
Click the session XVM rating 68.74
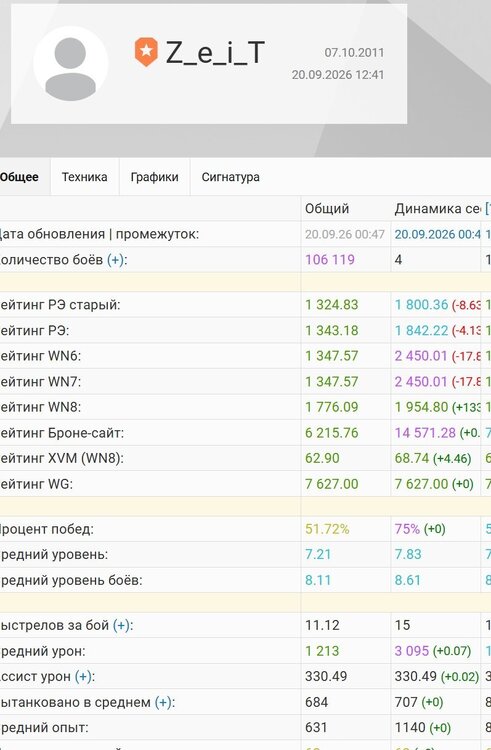tap(412, 458)
